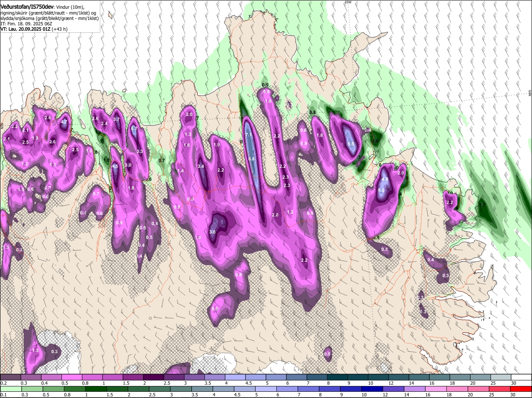Select the deep blue lower swatch starting at 10
Image resolution: width=532 pixels, height=398 pixels.
[373, 389]
